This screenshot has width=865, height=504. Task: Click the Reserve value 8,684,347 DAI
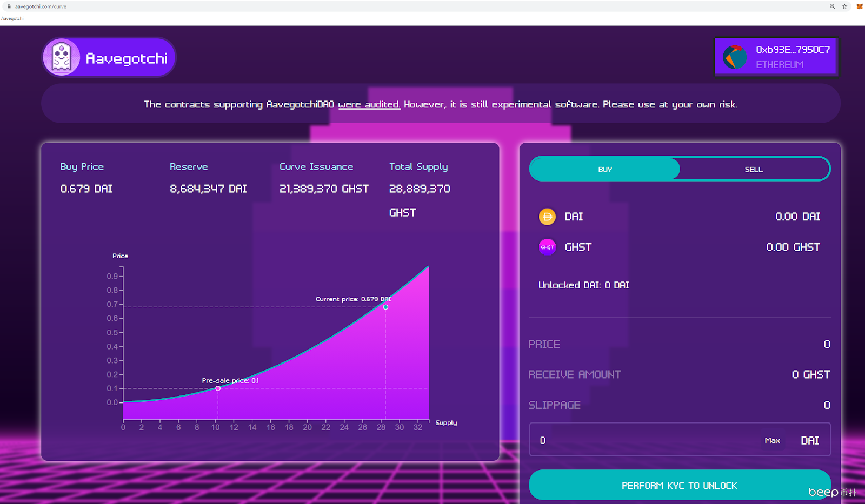[208, 189]
